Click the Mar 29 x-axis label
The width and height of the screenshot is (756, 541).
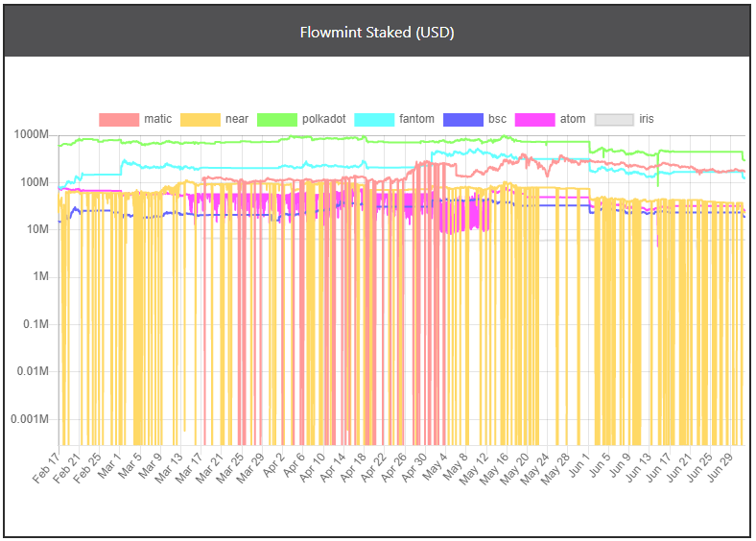250,468
